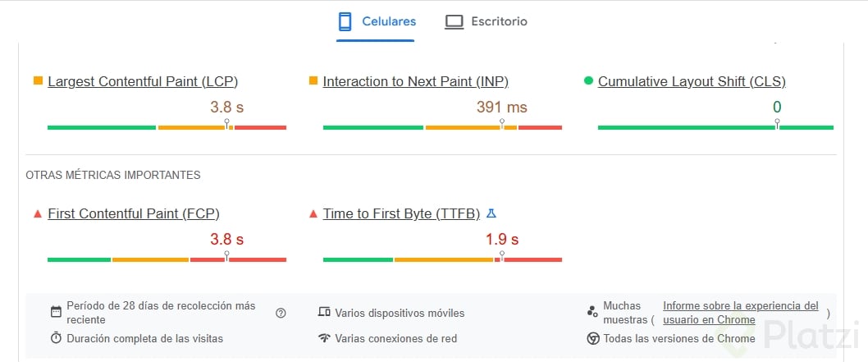This screenshot has height=362, width=868.
Task: Open the First Contentful Paint (FCP) link
Action: tap(134, 214)
